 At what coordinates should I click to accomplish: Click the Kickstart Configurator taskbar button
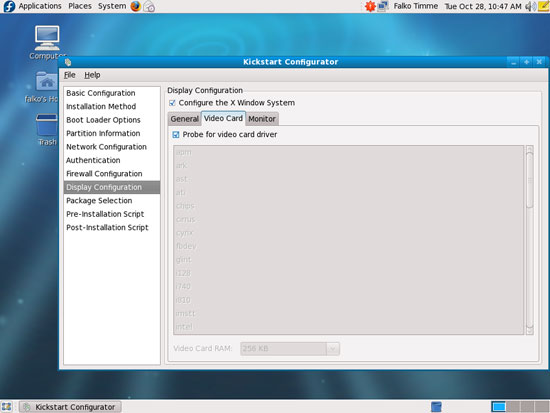coord(70,407)
